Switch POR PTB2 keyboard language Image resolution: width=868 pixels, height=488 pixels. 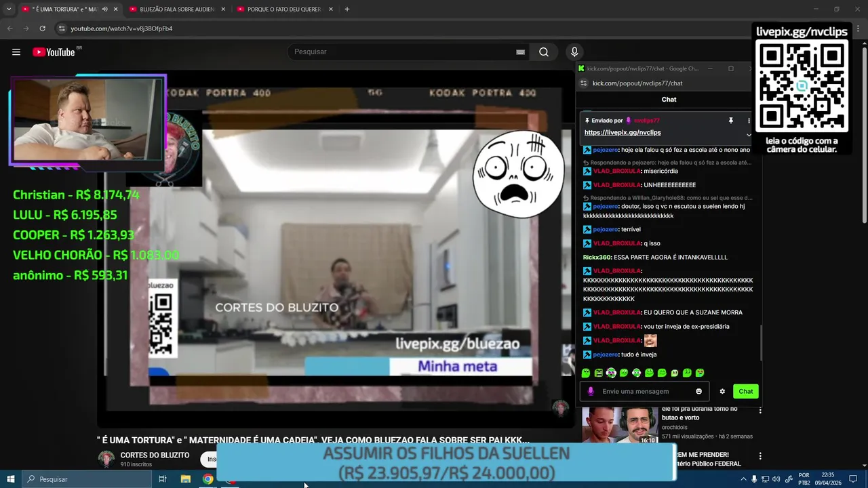coord(804,479)
